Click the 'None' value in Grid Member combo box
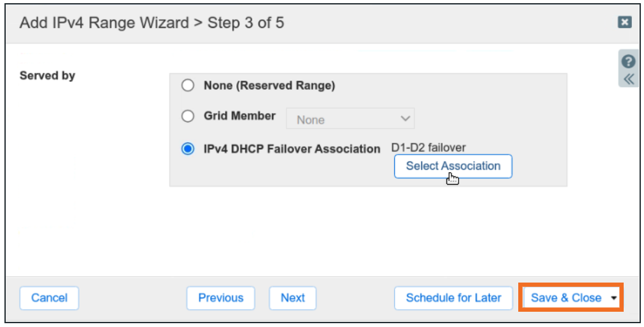Viewport: 644px width, 327px height. 311,119
